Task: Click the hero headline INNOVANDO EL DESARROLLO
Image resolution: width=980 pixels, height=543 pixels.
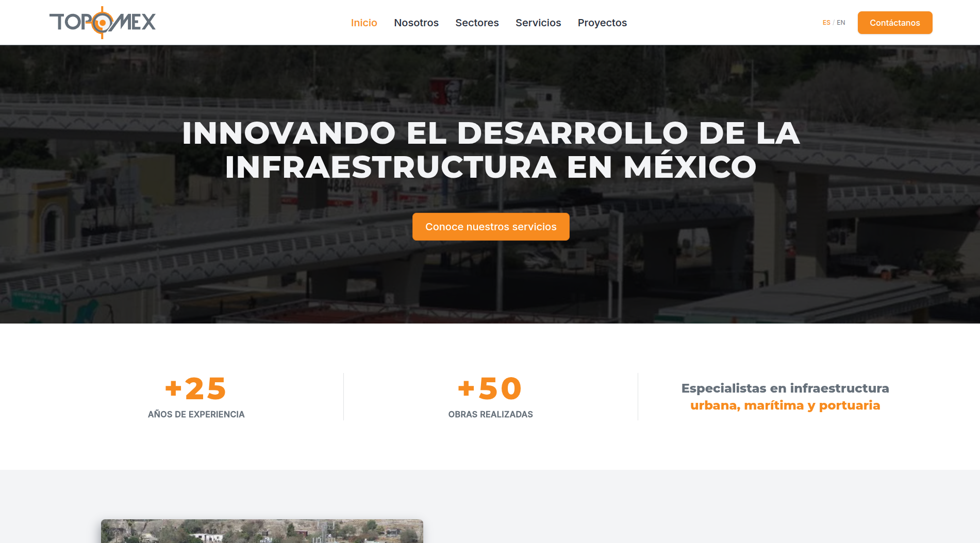Action: pyautogui.click(x=491, y=150)
